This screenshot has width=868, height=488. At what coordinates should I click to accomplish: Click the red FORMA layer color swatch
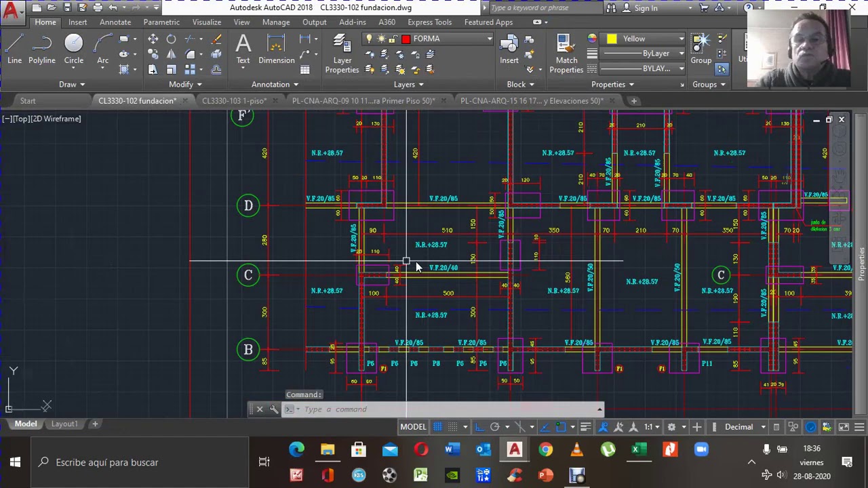click(406, 39)
